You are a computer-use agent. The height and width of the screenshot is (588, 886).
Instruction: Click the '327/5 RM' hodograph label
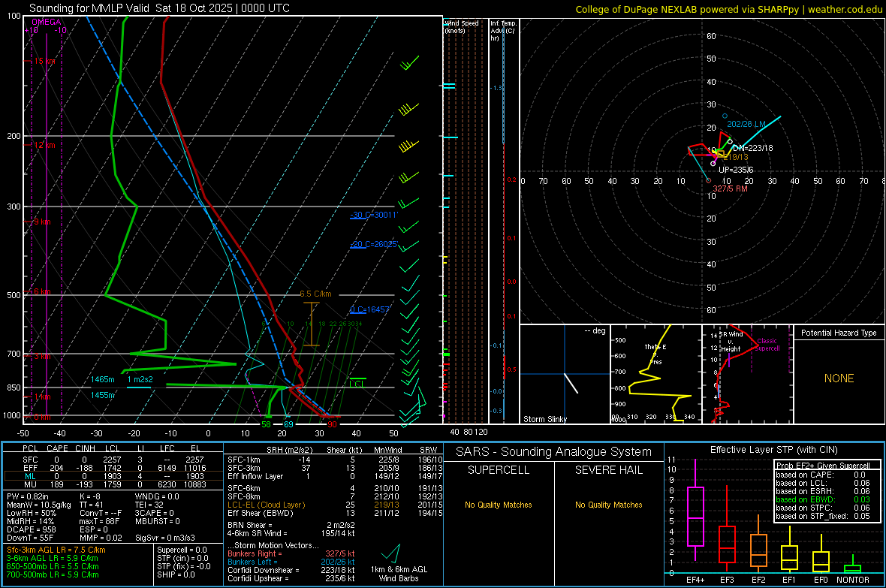(x=730, y=188)
